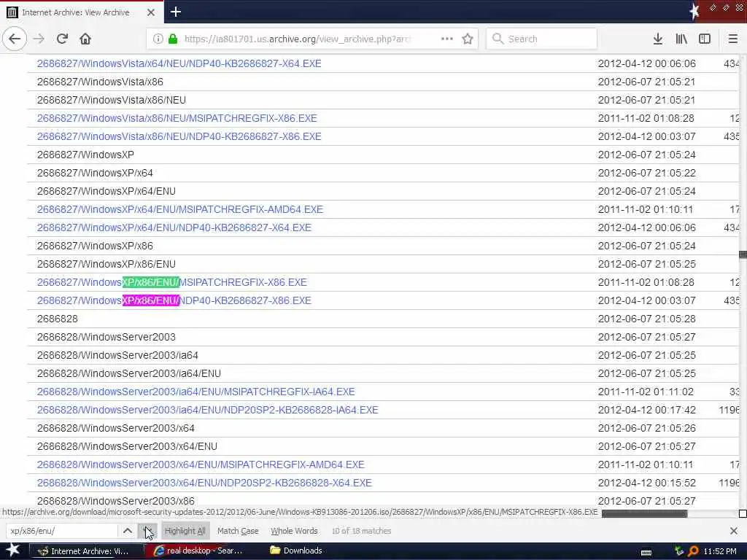This screenshot has height=560, width=747.
Task: Click the 2686827/WindowsVista/x86/NEU row text
Action: tap(112, 99)
